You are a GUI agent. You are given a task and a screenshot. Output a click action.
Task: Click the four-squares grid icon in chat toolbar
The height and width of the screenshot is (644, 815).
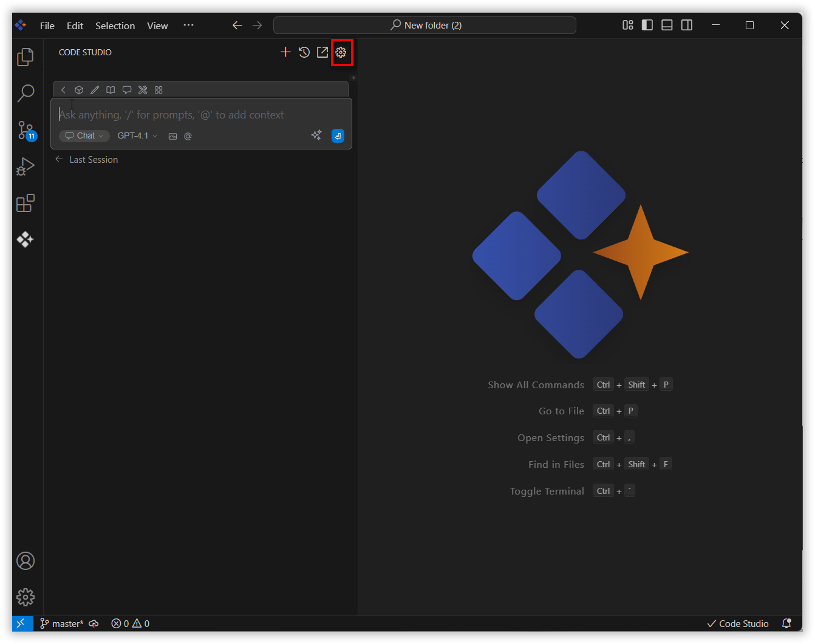coord(159,90)
